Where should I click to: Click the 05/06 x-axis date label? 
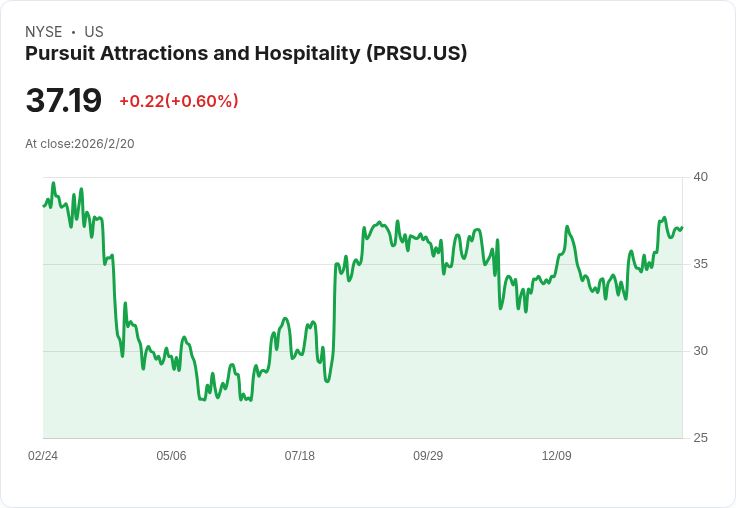click(x=171, y=455)
